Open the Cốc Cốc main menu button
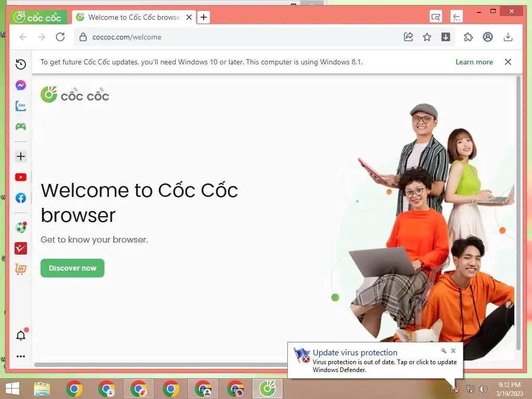The image size is (532, 399). (38, 17)
